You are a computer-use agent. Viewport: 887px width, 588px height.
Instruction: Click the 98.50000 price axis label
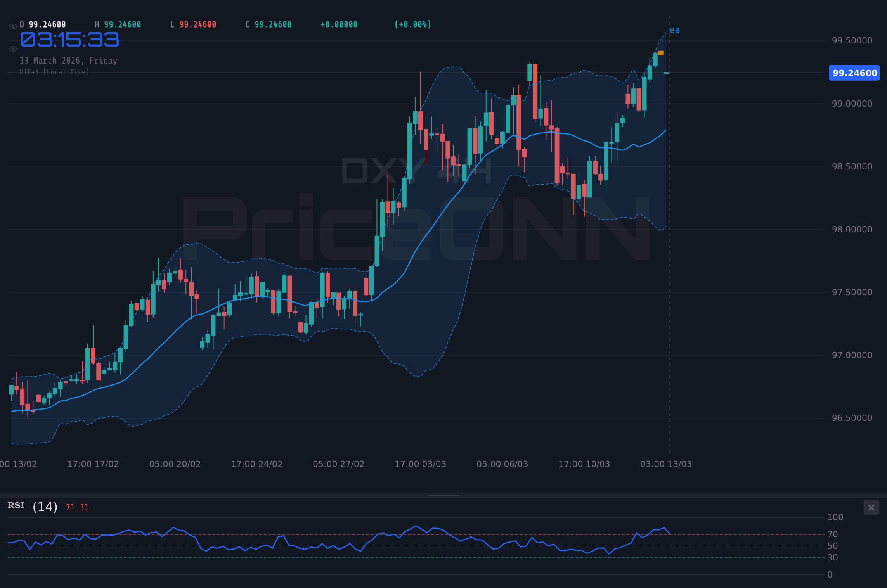coord(852,166)
